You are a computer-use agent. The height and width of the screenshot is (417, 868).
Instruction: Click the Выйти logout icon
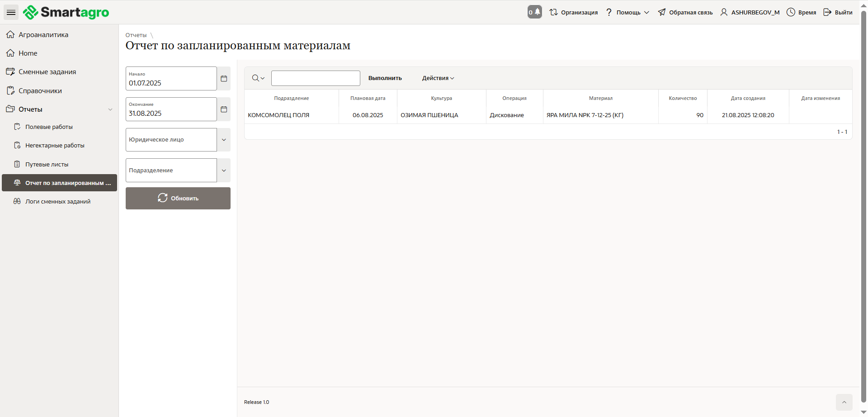pos(827,12)
